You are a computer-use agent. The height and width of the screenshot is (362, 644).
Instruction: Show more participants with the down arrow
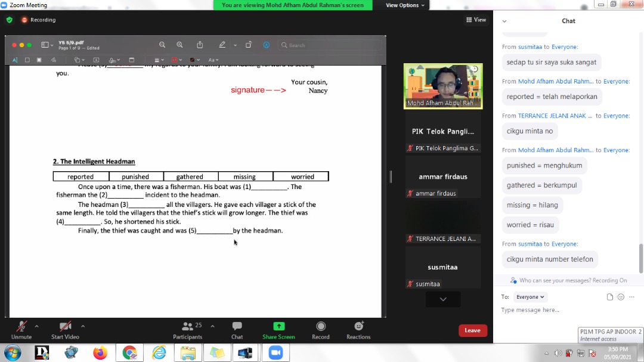pyautogui.click(x=442, y=299)
